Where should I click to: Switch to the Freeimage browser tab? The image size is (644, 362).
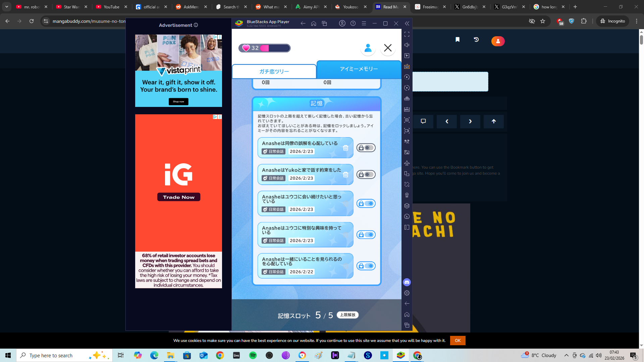point(431,7)
